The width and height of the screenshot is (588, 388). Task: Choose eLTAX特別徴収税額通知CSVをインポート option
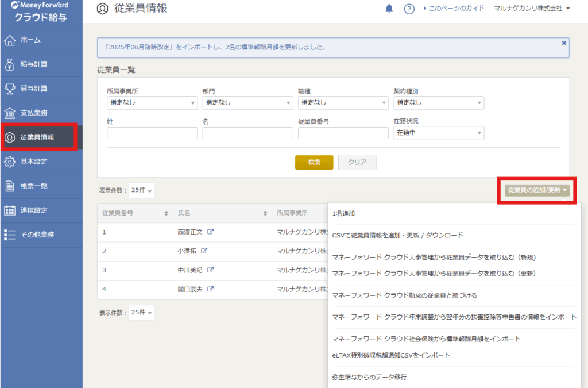pos(391,355)
